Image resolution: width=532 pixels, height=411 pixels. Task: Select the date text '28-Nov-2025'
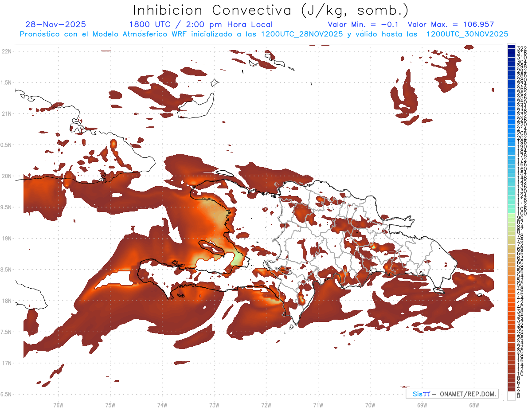56,24
